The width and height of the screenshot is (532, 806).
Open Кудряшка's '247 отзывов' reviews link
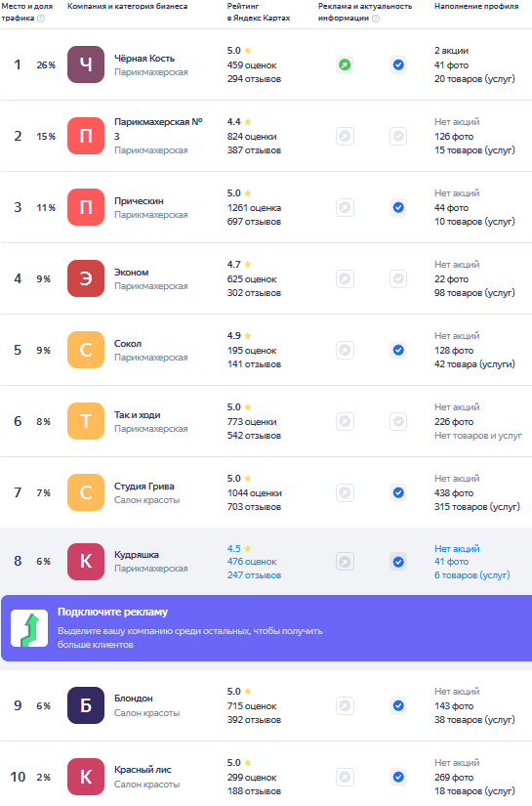(x=254, y=575)
